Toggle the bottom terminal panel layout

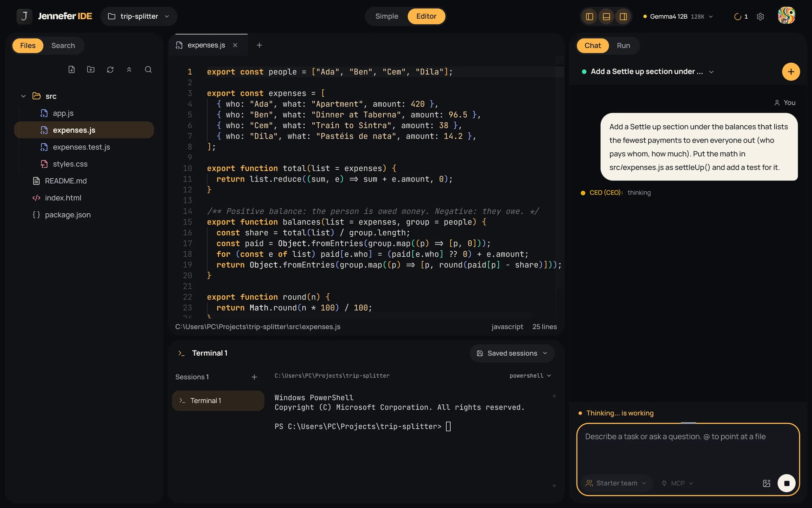(606, 16)
